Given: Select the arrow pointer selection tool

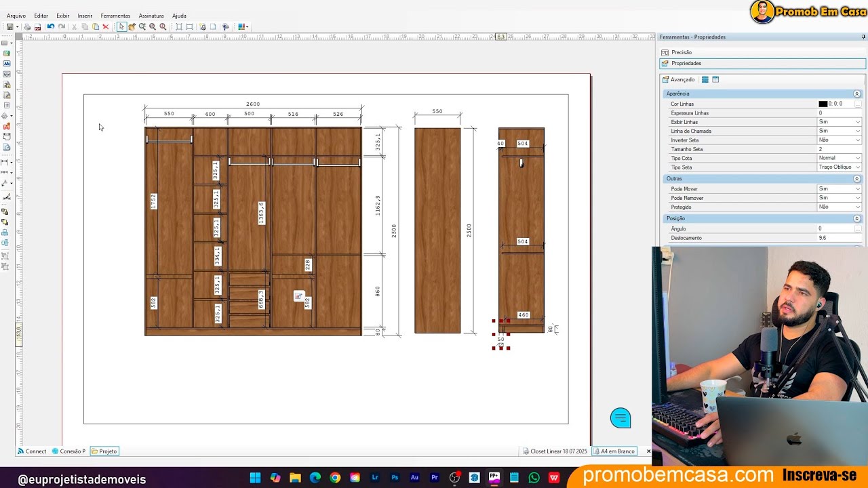Looking at the screenshot, I should point(121,27).
